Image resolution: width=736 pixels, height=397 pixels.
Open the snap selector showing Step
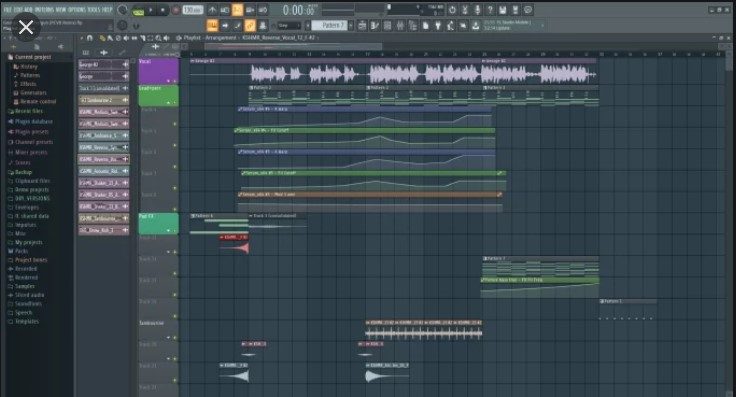pyautogui.click(x=289, y=25)
